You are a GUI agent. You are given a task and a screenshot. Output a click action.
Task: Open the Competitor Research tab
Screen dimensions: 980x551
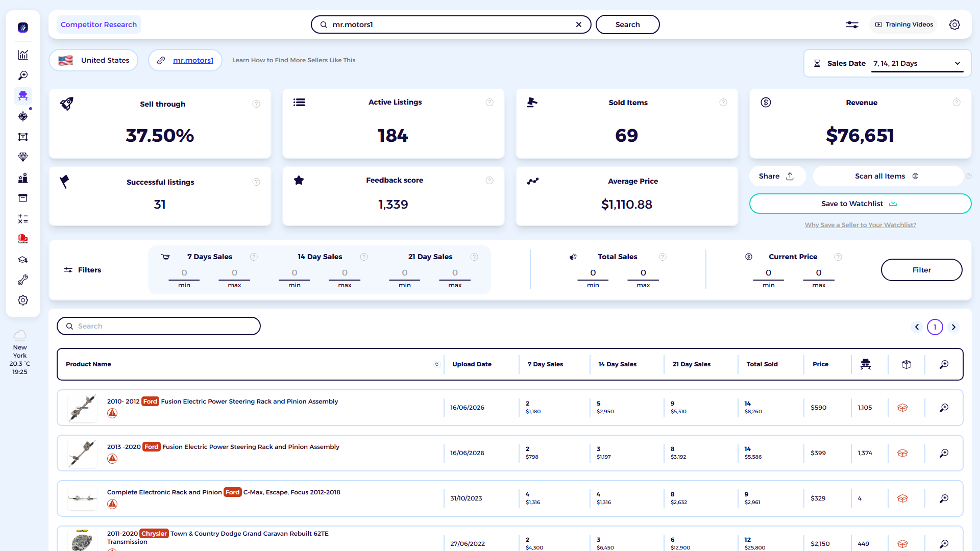(x=99, y=24)
